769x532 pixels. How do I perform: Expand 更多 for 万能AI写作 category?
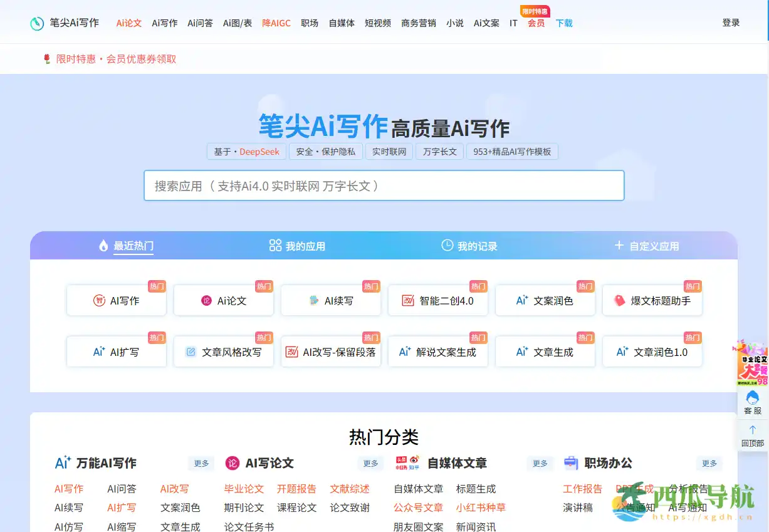pos(201,464)
